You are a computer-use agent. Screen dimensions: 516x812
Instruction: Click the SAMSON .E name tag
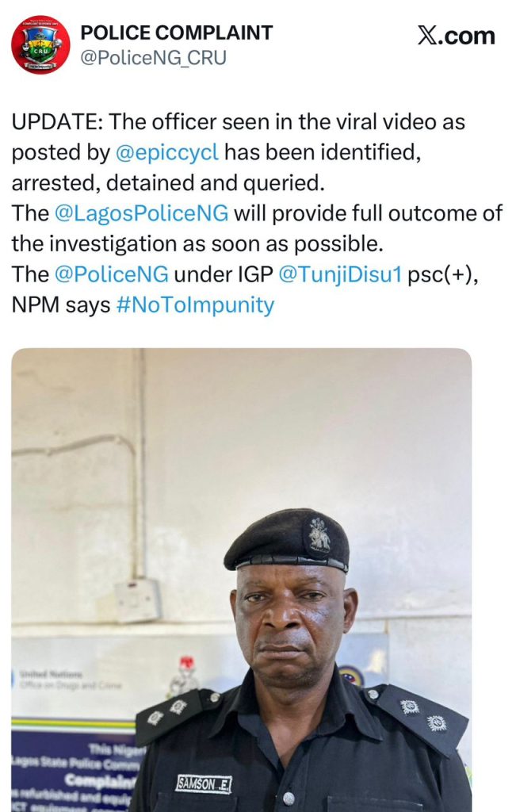pos(204,784)
